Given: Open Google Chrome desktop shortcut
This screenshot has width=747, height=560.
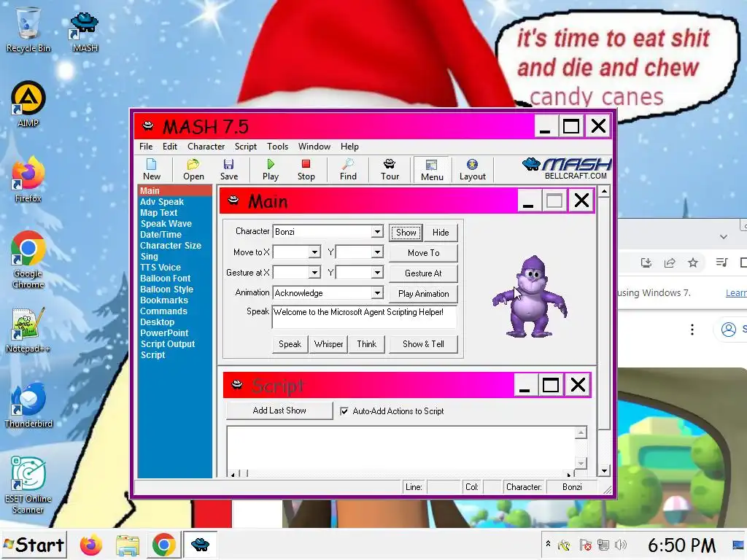Looking at the screenshot, I should coord(28,260).
